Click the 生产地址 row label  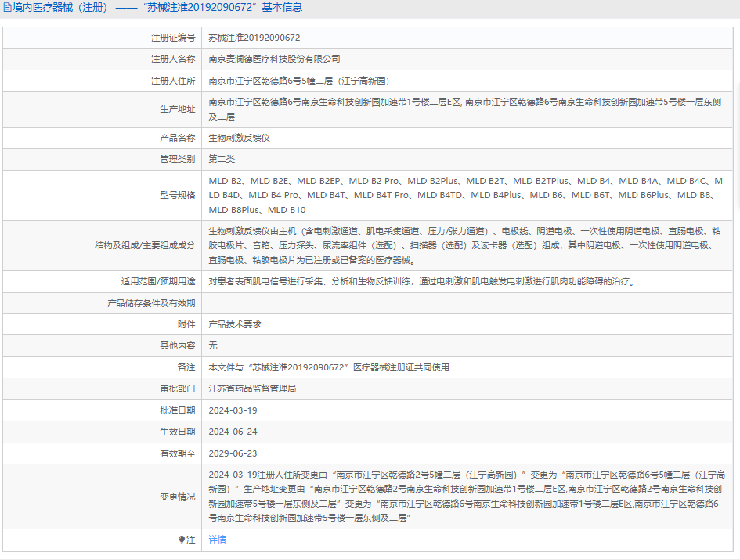(x=177, y=109)
